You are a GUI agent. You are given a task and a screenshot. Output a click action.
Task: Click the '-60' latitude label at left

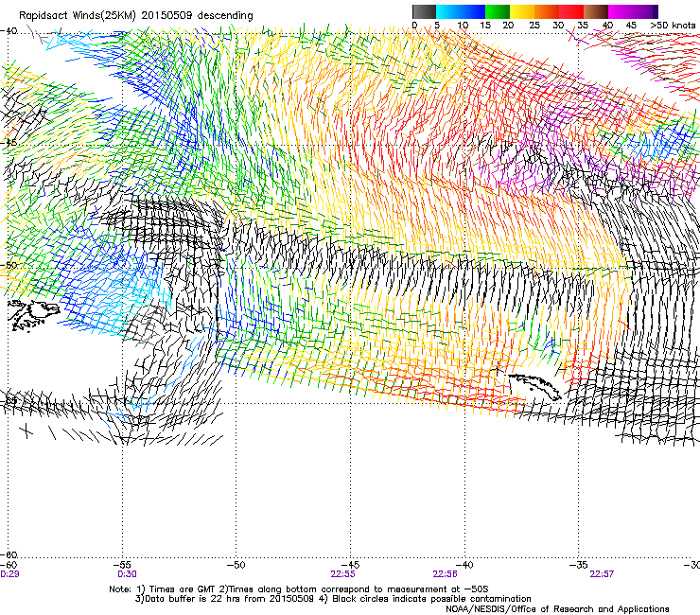point(9,554)
